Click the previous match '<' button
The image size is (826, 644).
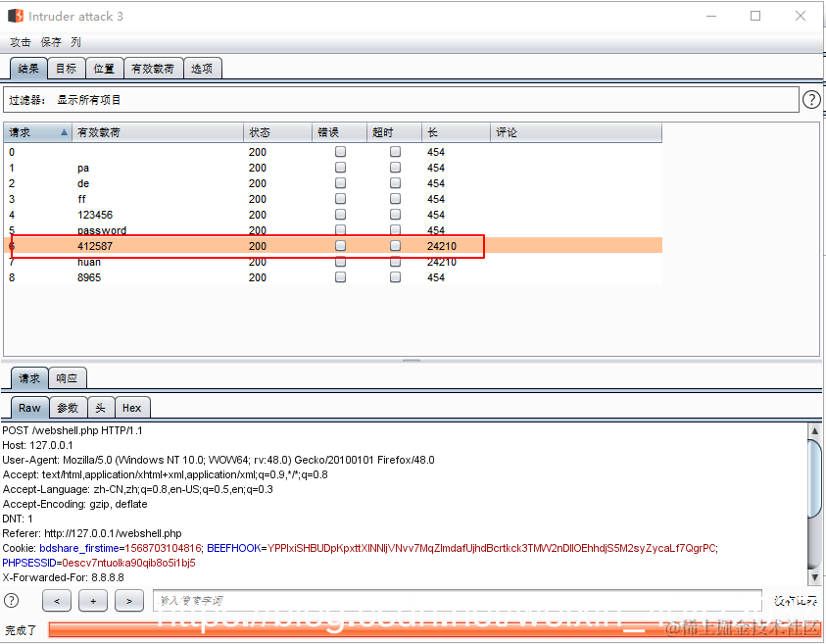(x=57, y=601)
